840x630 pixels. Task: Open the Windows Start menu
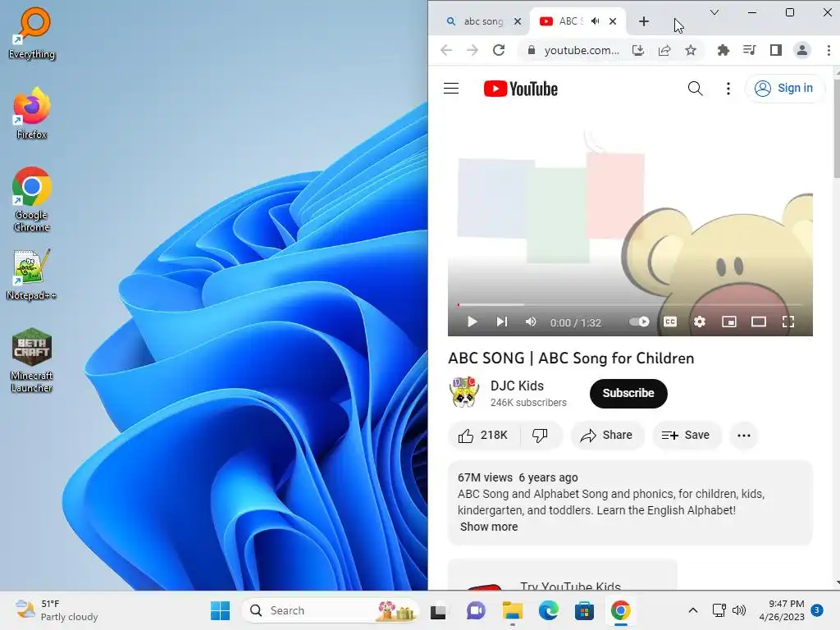(x=220, y=610)
